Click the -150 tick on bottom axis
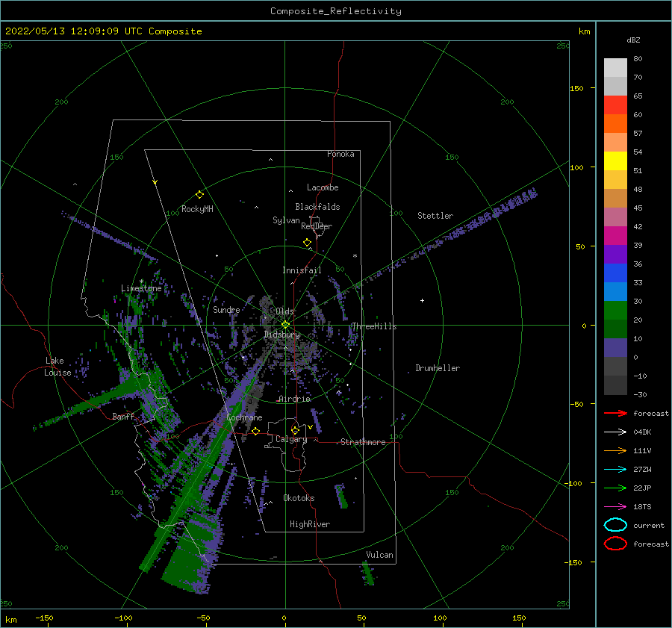Viewport: 672px width, 628px height. click(x=44, y=618)
